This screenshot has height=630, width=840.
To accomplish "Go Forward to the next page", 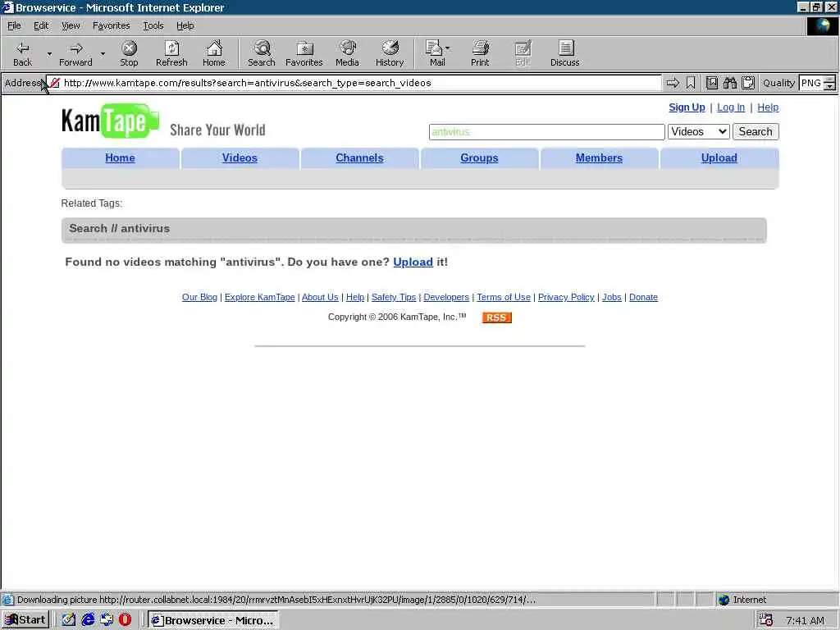I will pyautogui.click(x=75, y=53).
